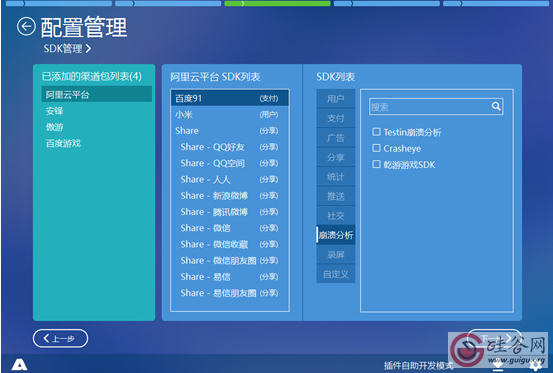Open 插件自助开发模式 link

(418, 366)
